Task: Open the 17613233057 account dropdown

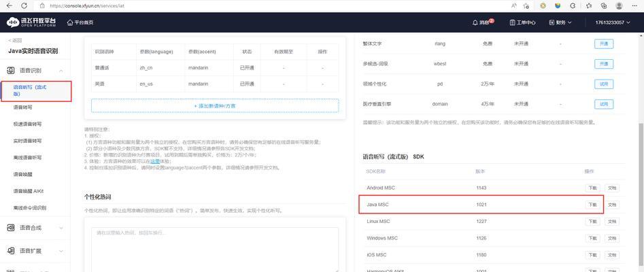Action: (x=612, y=22)
